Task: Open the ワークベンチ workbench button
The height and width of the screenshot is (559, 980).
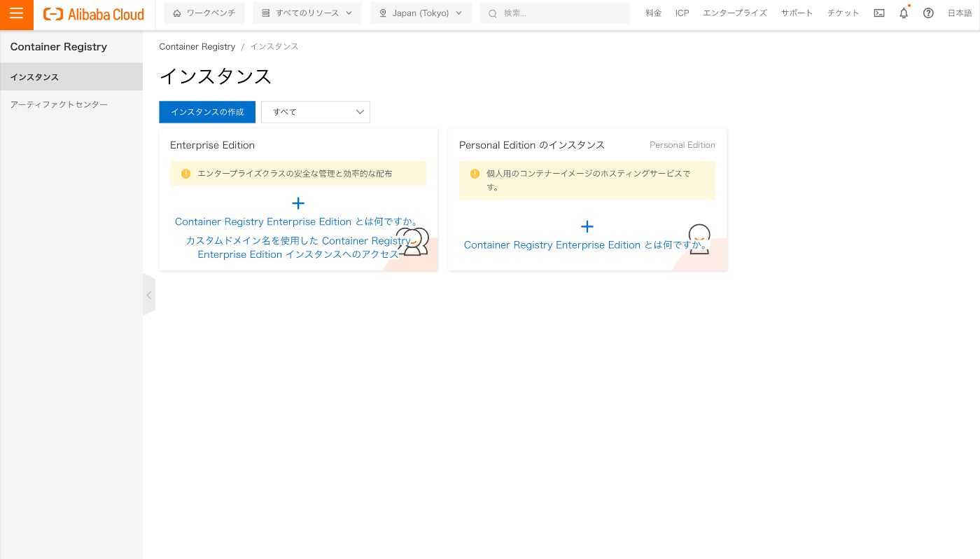Action: pos(204,13)
